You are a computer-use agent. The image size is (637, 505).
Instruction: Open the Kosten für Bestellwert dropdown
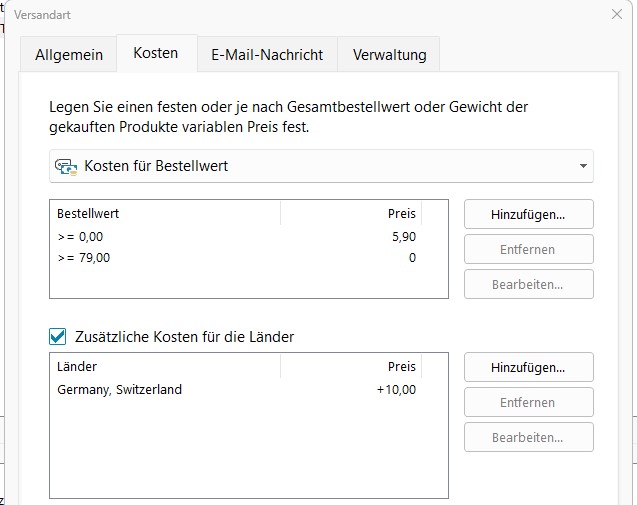(x=320, y=166)
